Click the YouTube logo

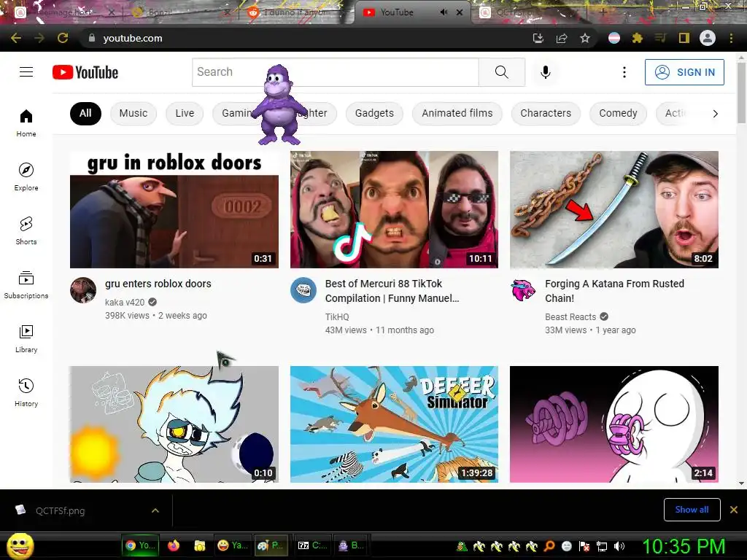[85, 72]
